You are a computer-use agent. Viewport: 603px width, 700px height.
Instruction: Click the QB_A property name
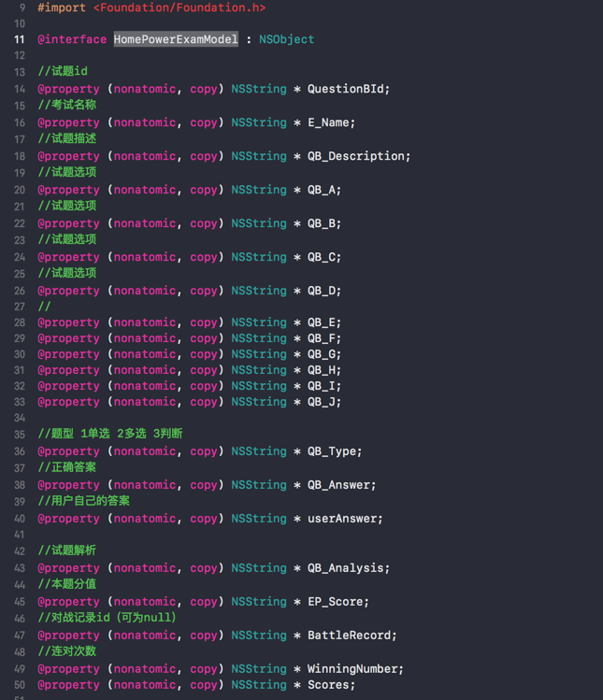pos(322,190)
